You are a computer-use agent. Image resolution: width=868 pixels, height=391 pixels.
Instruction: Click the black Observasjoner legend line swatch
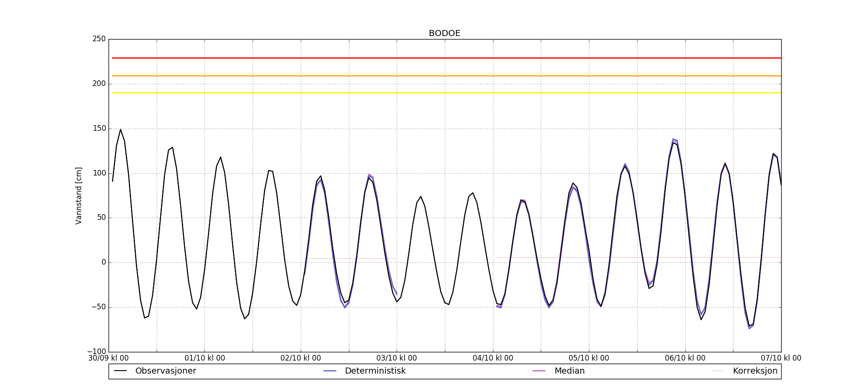click(120, 371)
